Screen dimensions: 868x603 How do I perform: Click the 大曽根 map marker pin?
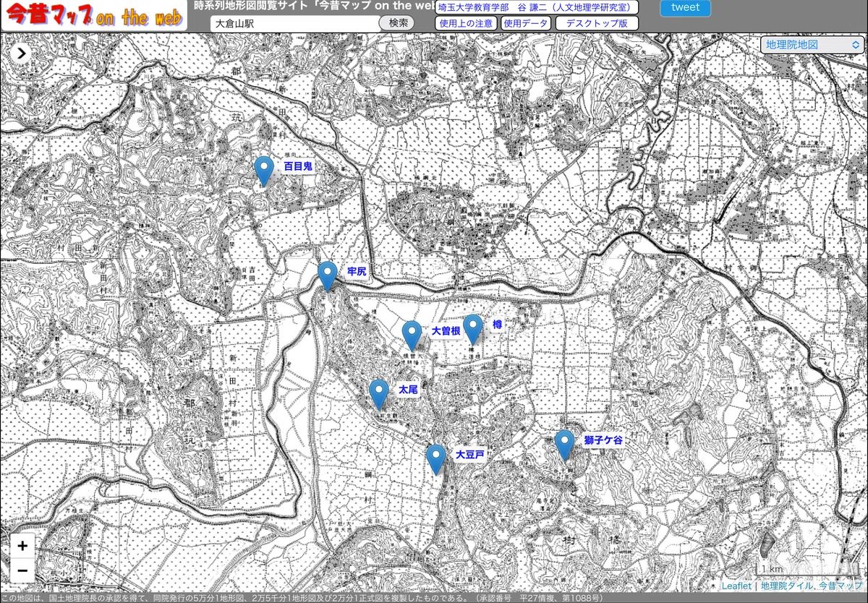click(x=412, y=335)
